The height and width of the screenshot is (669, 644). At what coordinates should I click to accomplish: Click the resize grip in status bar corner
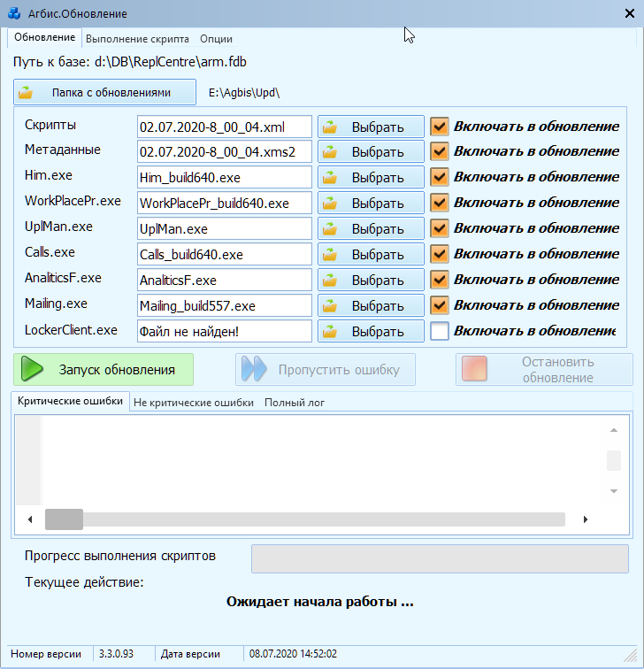pos(630,655)
